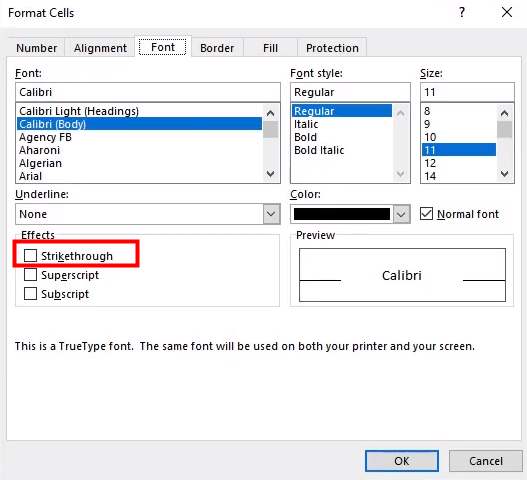
Task: Confirm with the OK button
Action: [x=402, y=461]
